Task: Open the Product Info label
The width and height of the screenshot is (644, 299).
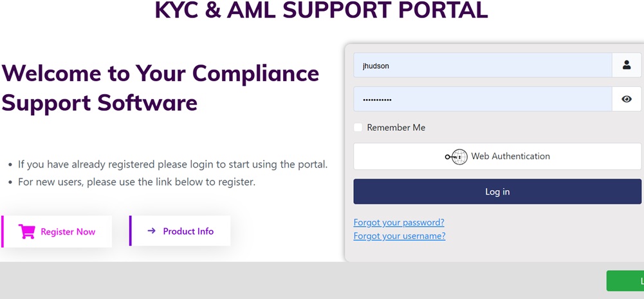Action: tap(188, 231)
